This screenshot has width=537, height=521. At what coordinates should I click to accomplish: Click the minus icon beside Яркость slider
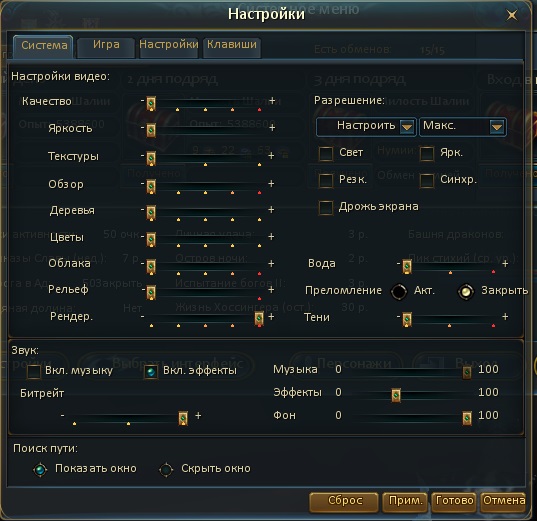(x=142, y=127)
